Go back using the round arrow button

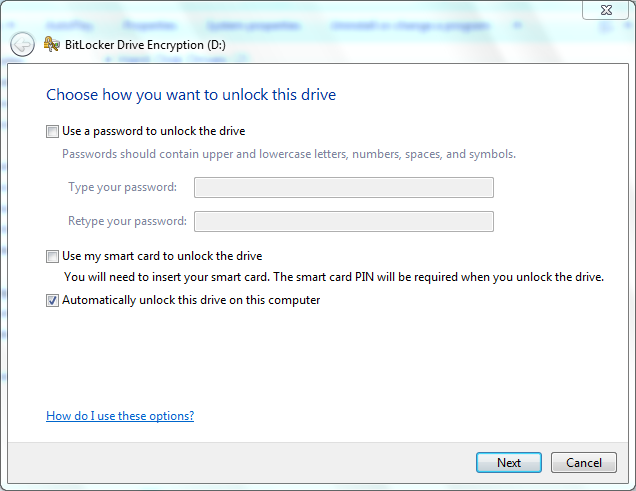[22, 44]
